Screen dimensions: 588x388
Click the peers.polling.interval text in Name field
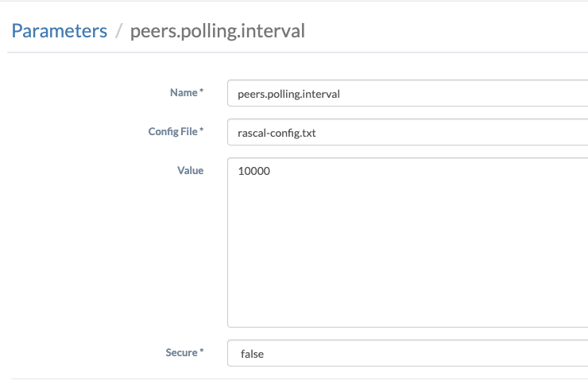point(289,94)
